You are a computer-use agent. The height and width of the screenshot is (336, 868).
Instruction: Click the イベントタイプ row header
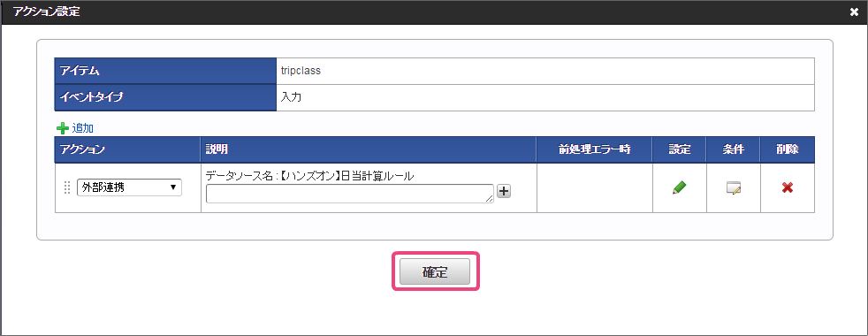coord(165,97)
